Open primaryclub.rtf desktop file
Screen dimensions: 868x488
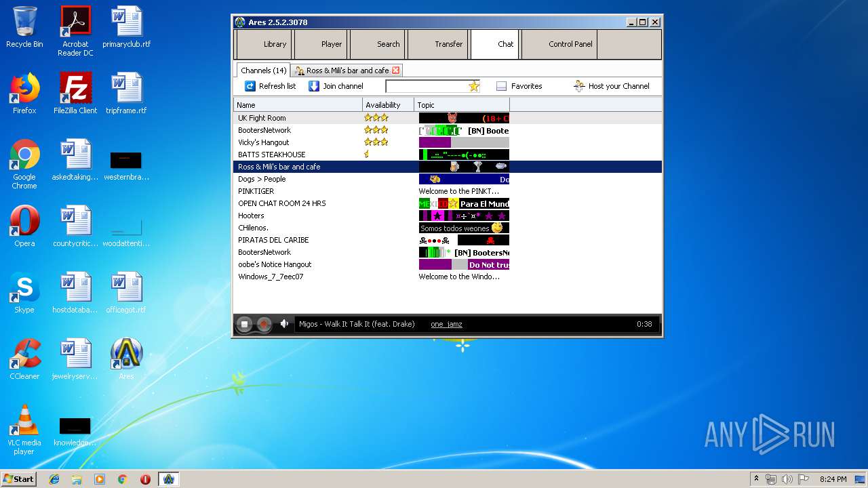(126, 27)
